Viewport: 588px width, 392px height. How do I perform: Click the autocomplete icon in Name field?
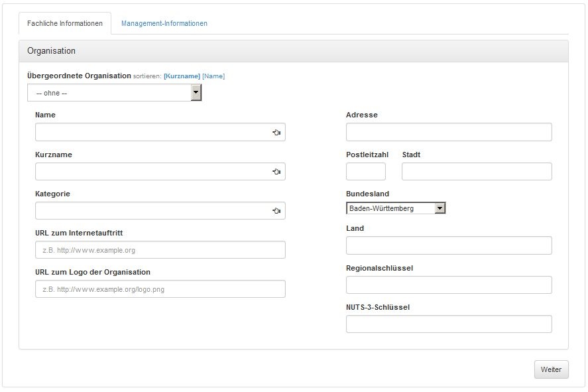pos(276,133)
